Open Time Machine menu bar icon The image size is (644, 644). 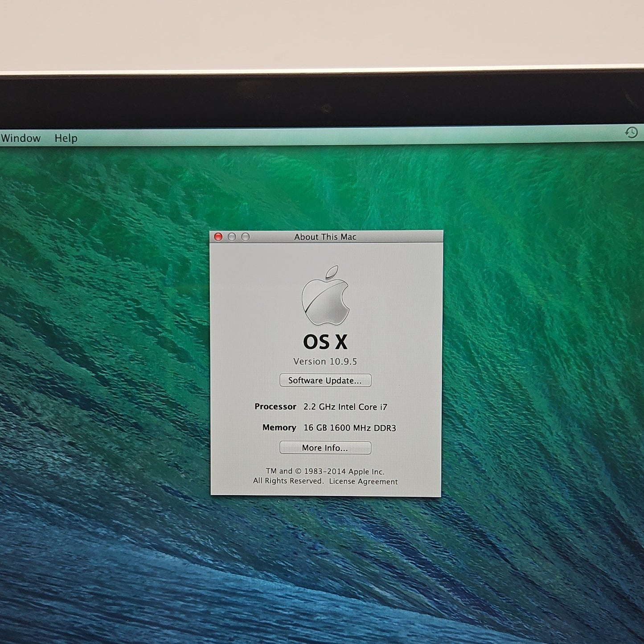pyautogui.click(x=631, y=132)
